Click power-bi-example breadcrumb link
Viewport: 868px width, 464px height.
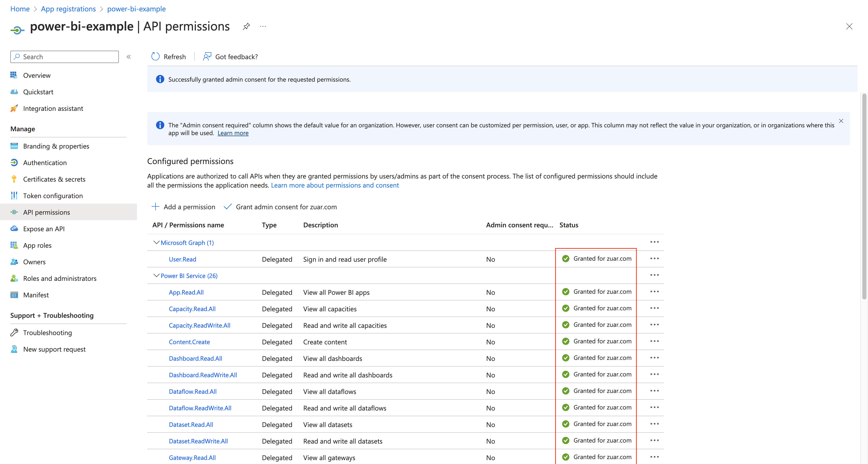coord(136,9)
